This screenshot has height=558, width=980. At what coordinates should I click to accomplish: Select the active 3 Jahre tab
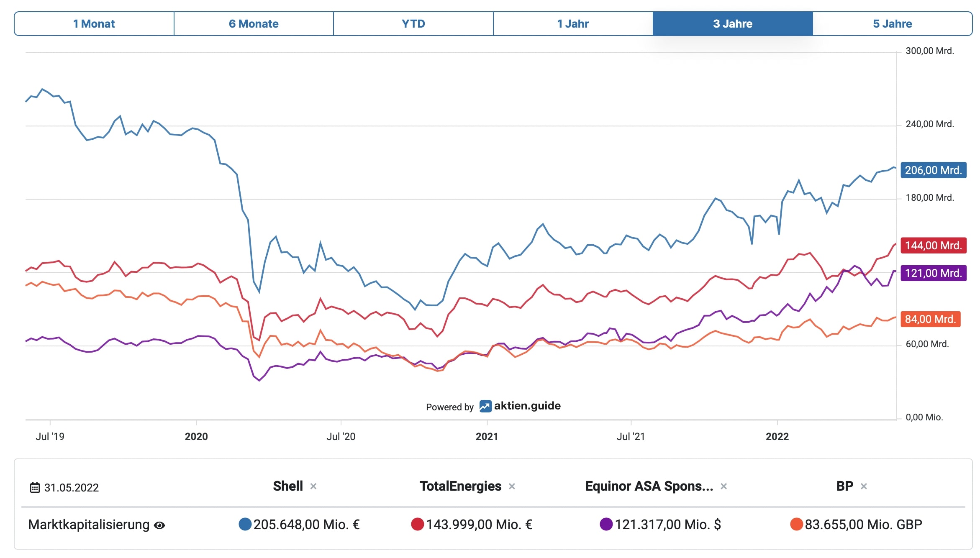coord(733,24)
